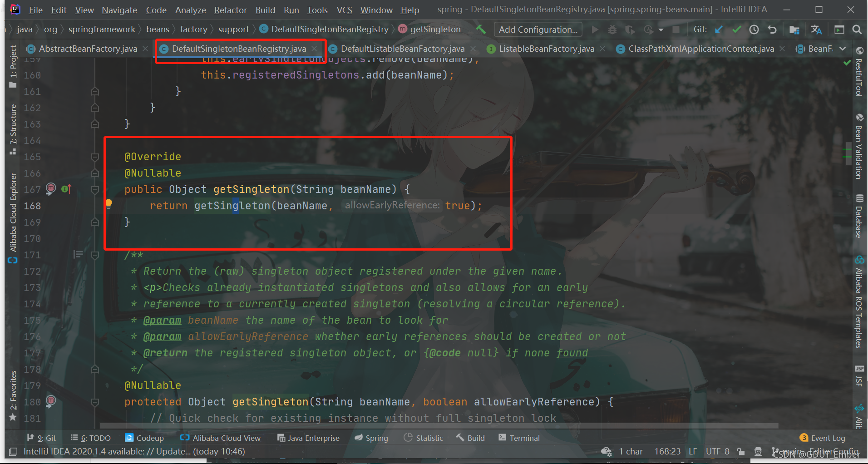Image resolution: width=868 pixels, height=464 pixels.
Task: Toggle 2: Favorites side panel
Action: [x=13, y=395]
